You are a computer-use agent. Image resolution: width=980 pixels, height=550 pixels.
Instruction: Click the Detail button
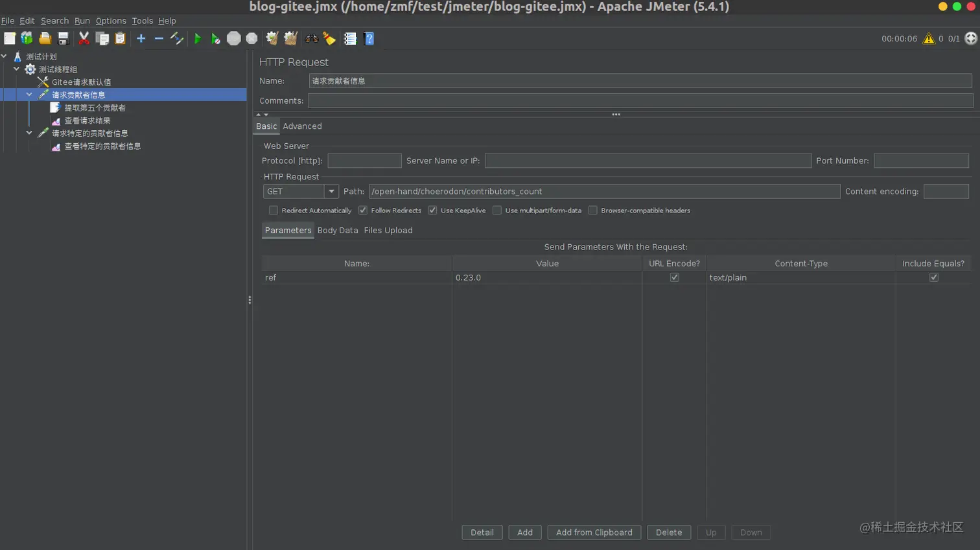[482, 533]
